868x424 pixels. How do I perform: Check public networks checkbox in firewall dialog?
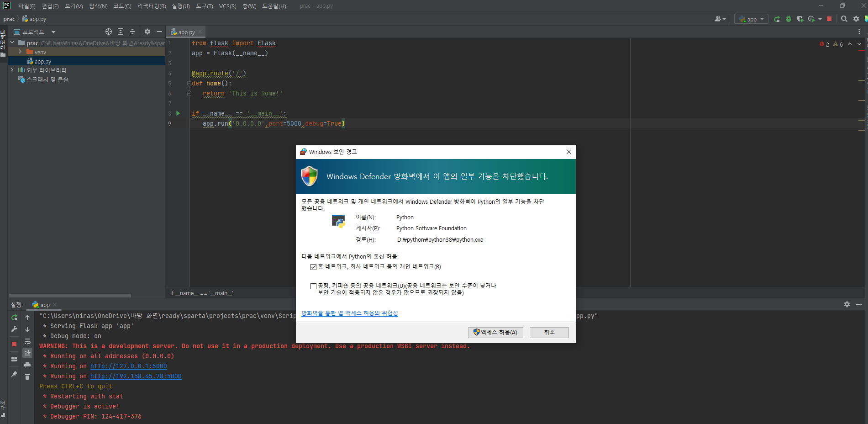point(313,286)
